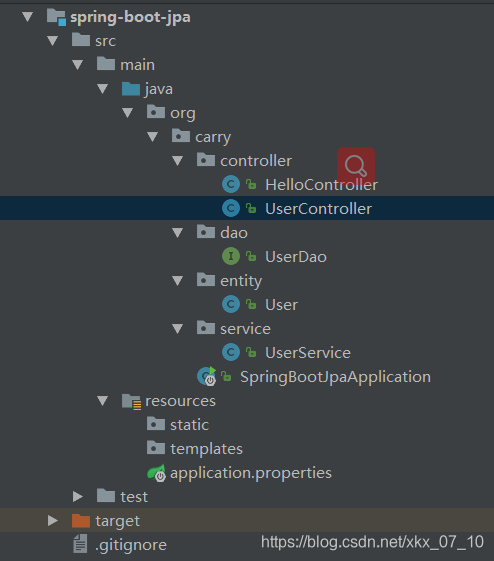The image size is (494, 561).
Task: Click the resources root folder icon
Action: tap(131, 401)
